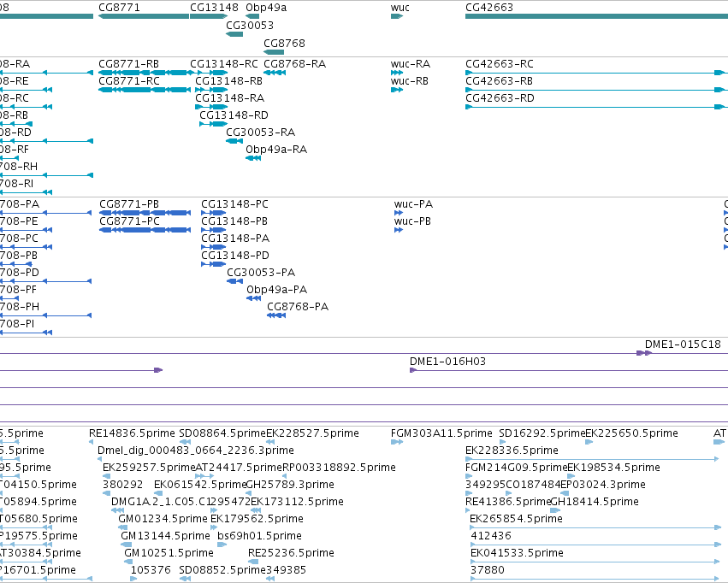Select the CG8768-PA protein label

point(298,307)
